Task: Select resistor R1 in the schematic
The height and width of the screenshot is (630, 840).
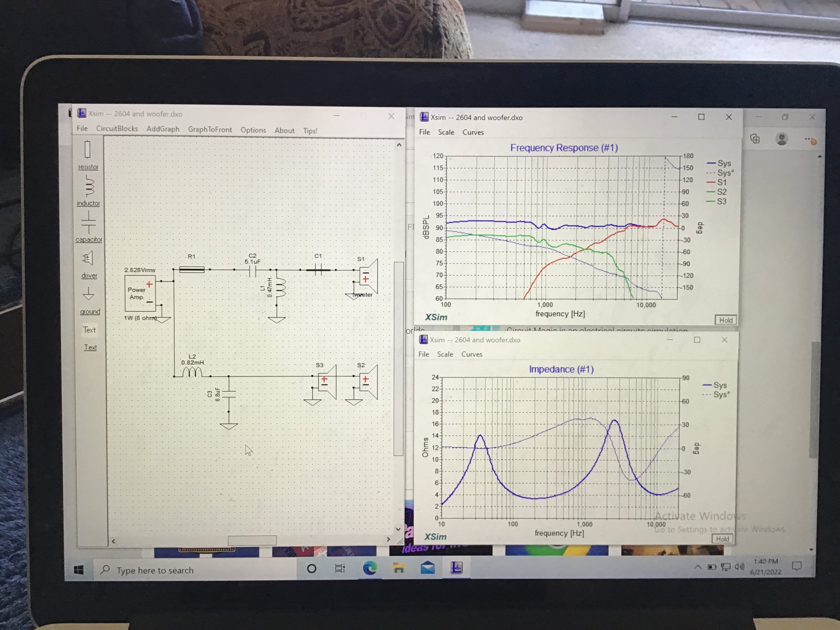Action: click(192, 269)
